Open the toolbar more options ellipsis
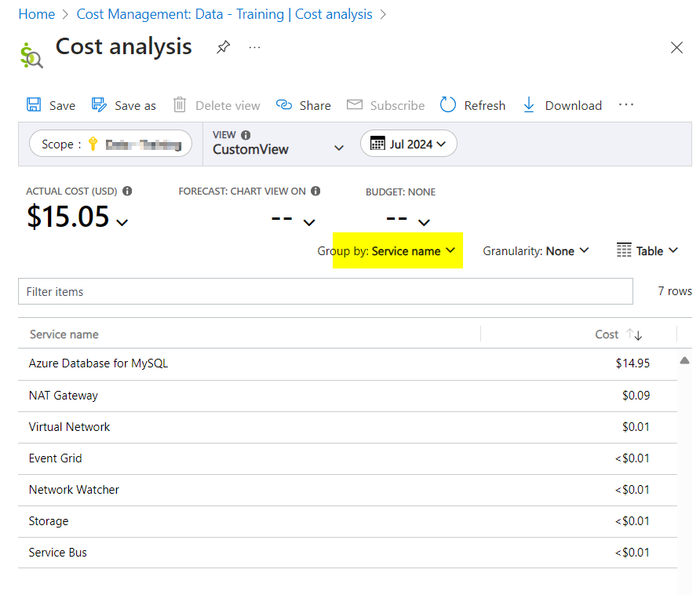This screenshot has height=595, width=700. point(626,104)
